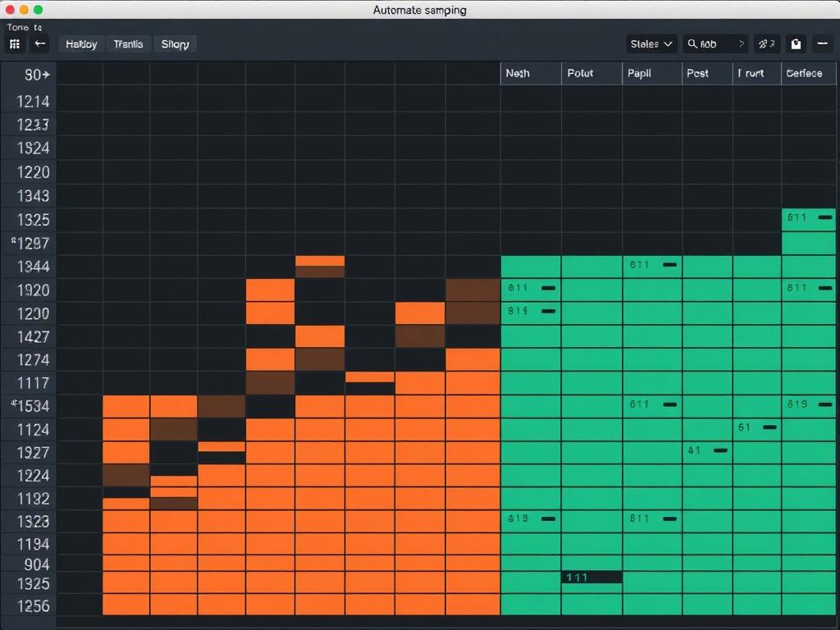The width and height of the screenshot is (840, 630).
Task: Click the magnifier icon in search box
Action: coord(693,44)
